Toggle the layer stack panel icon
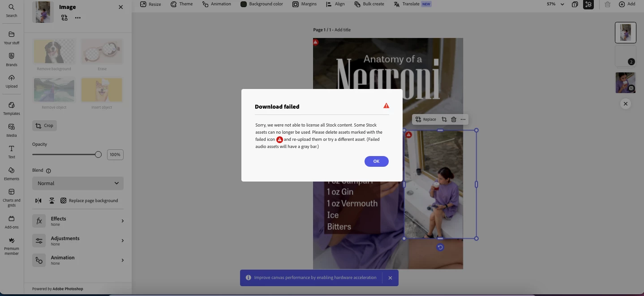Screen dimensions: 644x296 click(588, 4)
